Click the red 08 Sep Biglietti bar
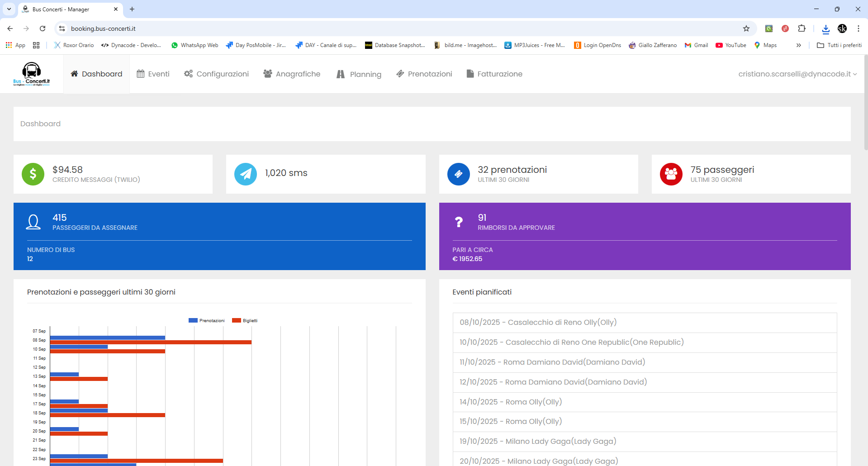Viewport: 868px width, 466px height. [151, 342]
